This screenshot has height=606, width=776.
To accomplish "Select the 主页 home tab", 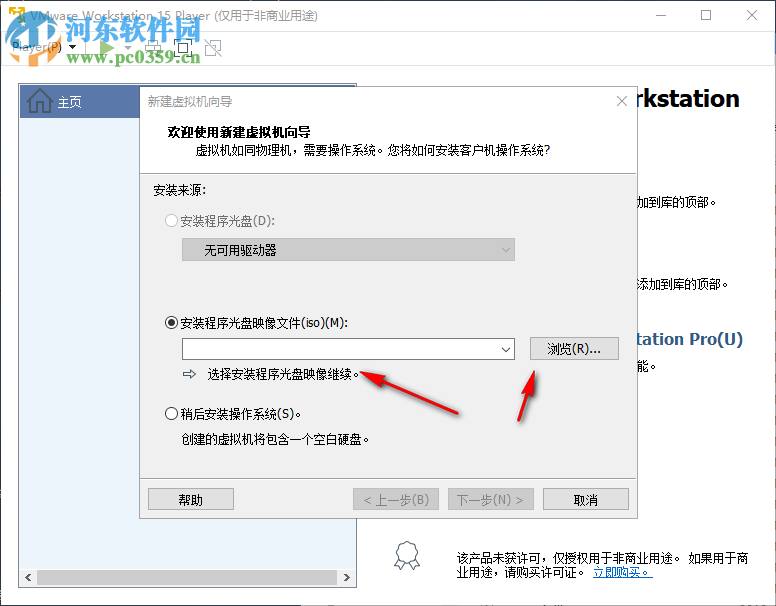I will [80, 101].
